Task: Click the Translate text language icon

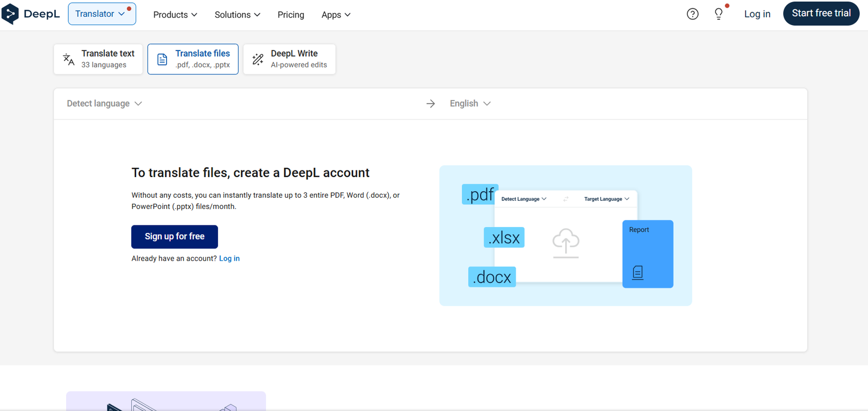Action: (x=69, y=59)
